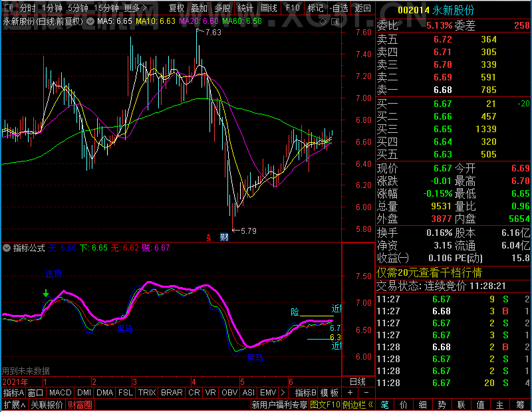Select the 价 price tab
Screen dimensions: 532x412
pos(404,405)
